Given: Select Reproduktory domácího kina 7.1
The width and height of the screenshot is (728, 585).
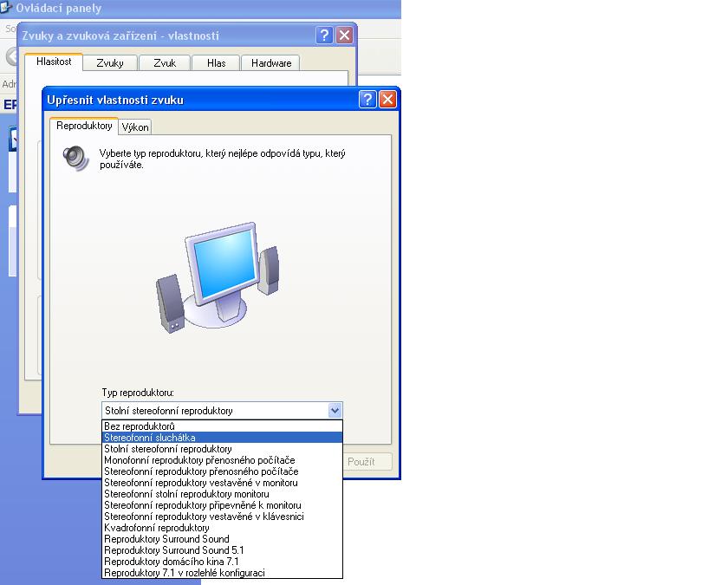Looking at the screenshot, I should pos(222,562).
